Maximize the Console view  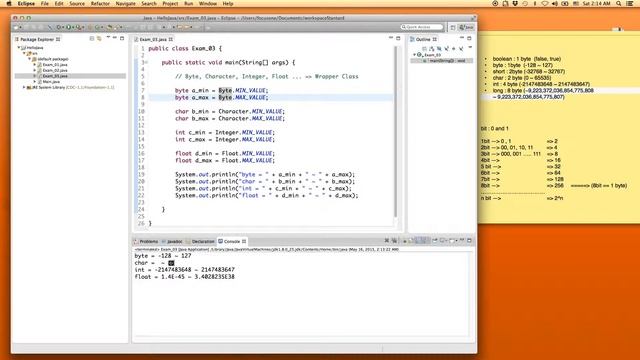click(469, 241)
